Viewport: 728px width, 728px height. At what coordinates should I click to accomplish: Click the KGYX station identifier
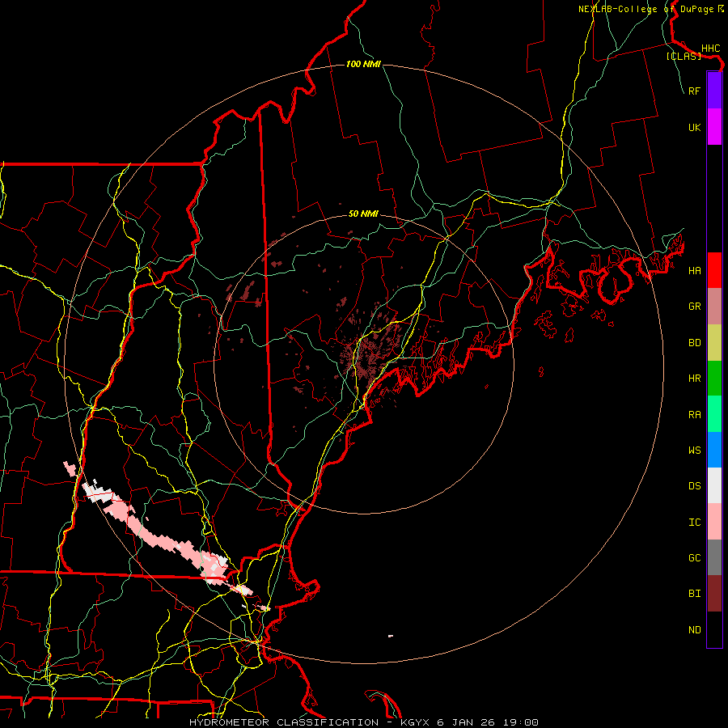[x=415, y=722]
